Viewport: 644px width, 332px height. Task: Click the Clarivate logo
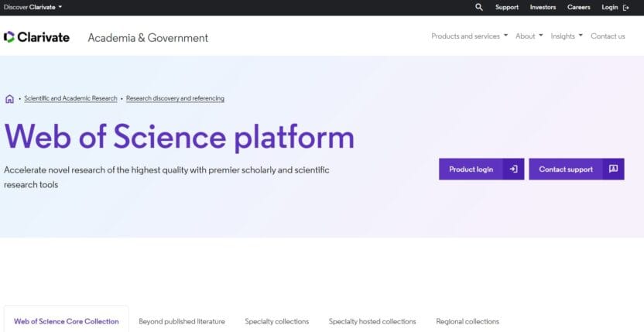(x=36, y=37)
